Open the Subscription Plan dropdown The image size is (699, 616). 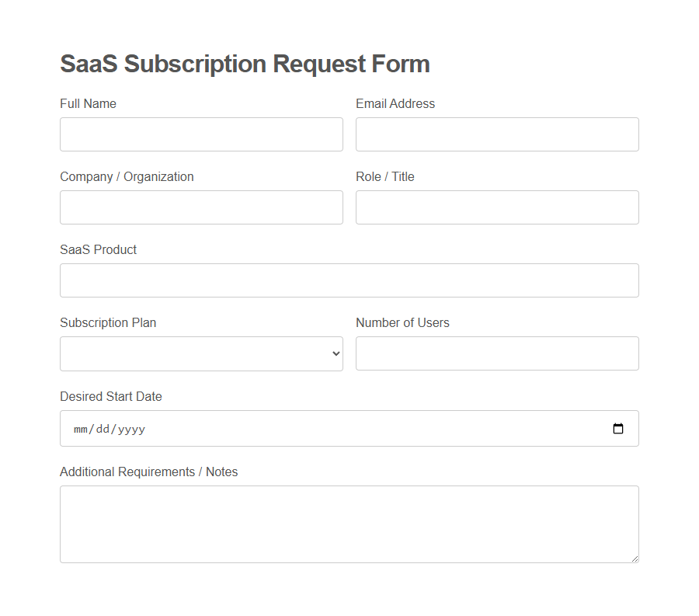pos(201,353)
